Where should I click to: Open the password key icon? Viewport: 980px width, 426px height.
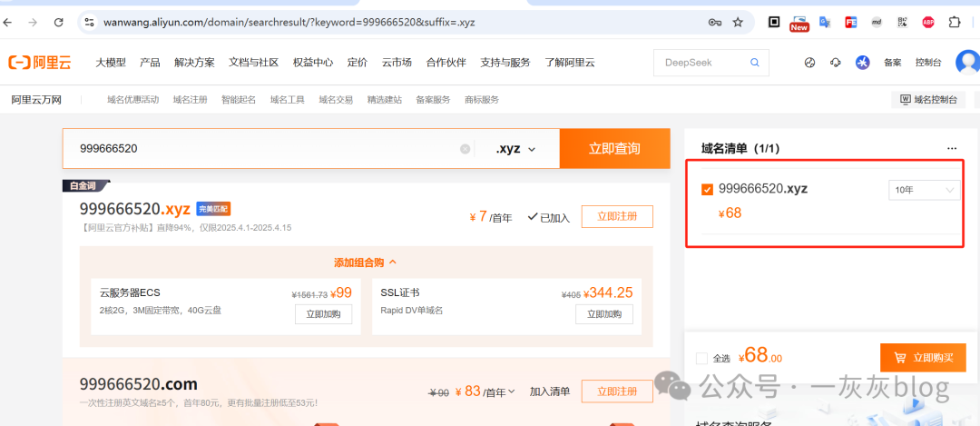coord(715,23)
